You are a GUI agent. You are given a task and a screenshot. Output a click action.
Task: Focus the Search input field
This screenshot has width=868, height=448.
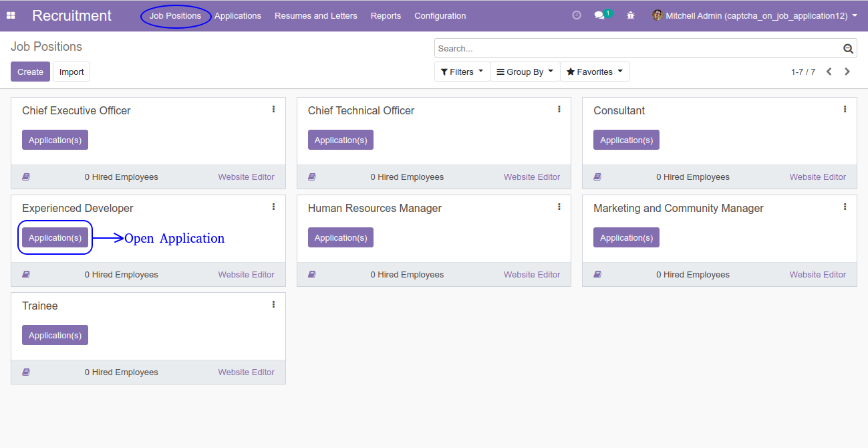click(638, 48)
